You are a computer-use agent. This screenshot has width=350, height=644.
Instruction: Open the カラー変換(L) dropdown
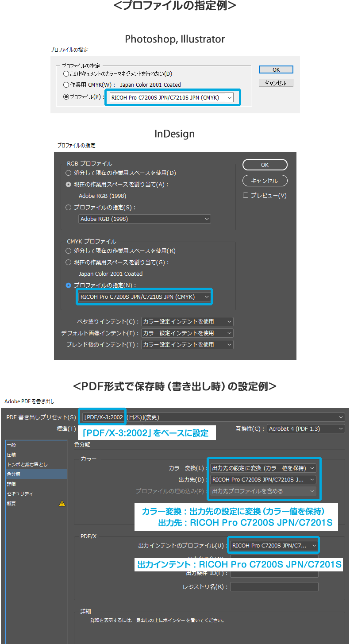coord(263,467)
